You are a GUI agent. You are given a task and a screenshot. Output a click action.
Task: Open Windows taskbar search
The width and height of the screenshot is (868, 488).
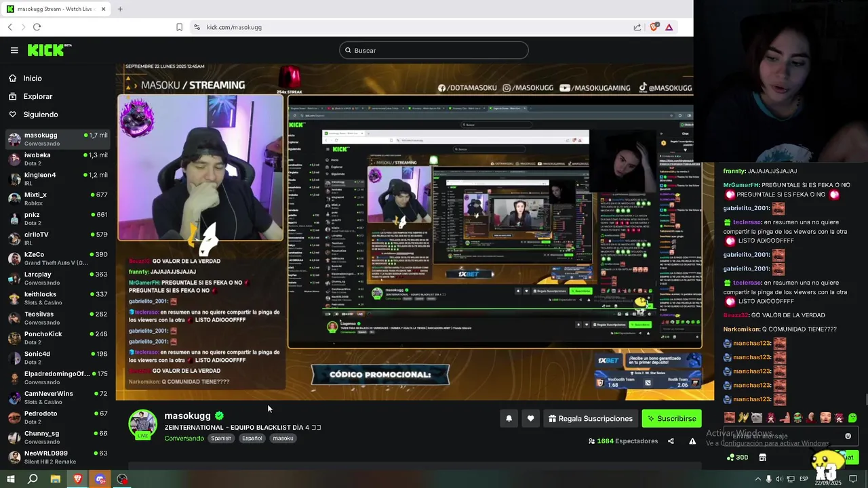[x=33, y=479]
